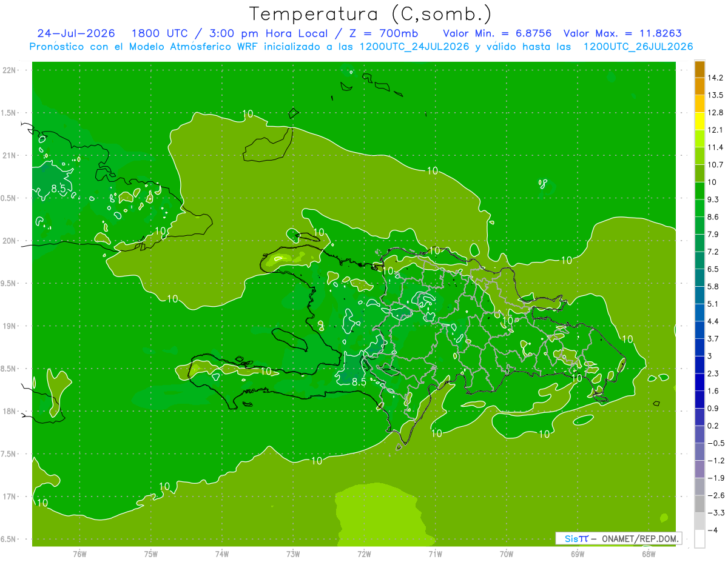
Task: Click the '17N' latitude axis label
Action: [x=10, y=497]
